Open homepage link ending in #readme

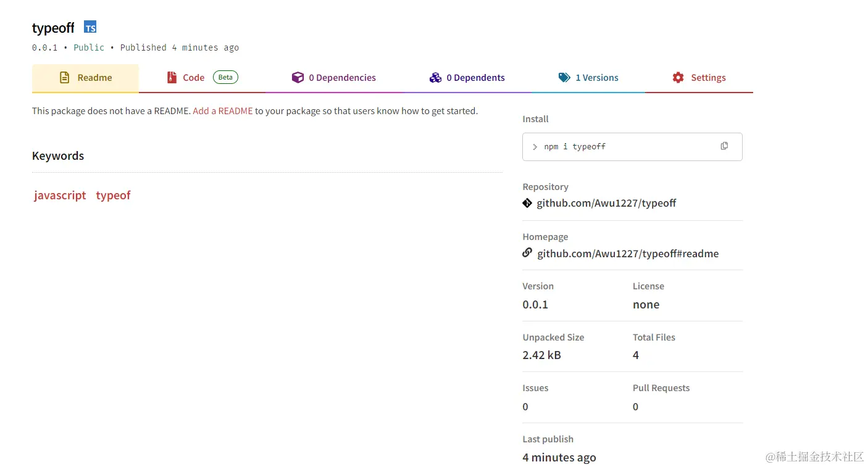tap(628, 254)
